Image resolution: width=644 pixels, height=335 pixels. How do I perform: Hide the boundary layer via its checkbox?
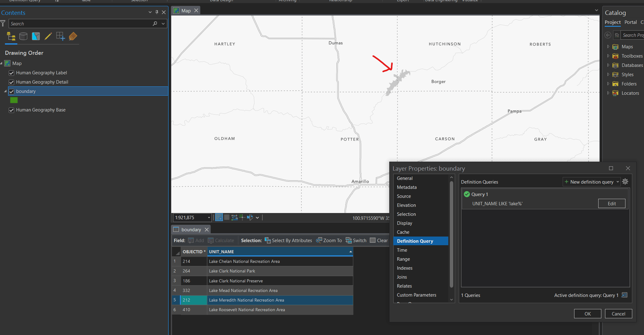[x=11, y=91]
